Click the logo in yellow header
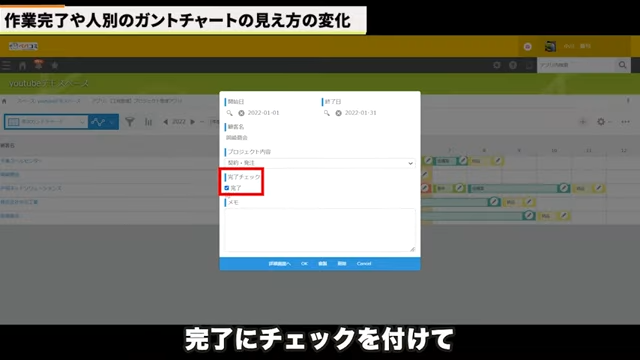Viewport: 640px width, 360px height. click(23, 46)
